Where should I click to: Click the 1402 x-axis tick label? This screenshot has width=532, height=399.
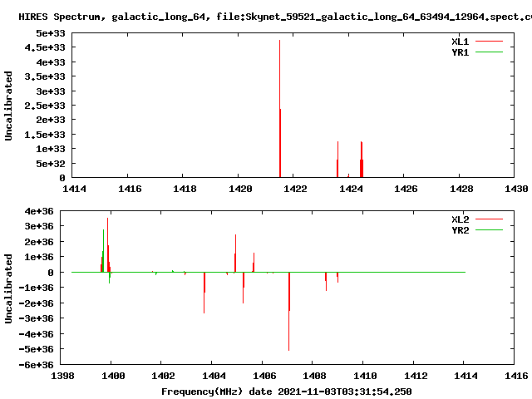163,376
